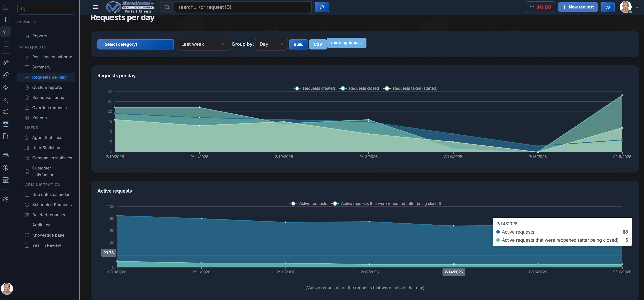Open the Last week date range dropdown
Image resolution: width=644 pixels, height=300 pixels.
(x=203, y=44)
